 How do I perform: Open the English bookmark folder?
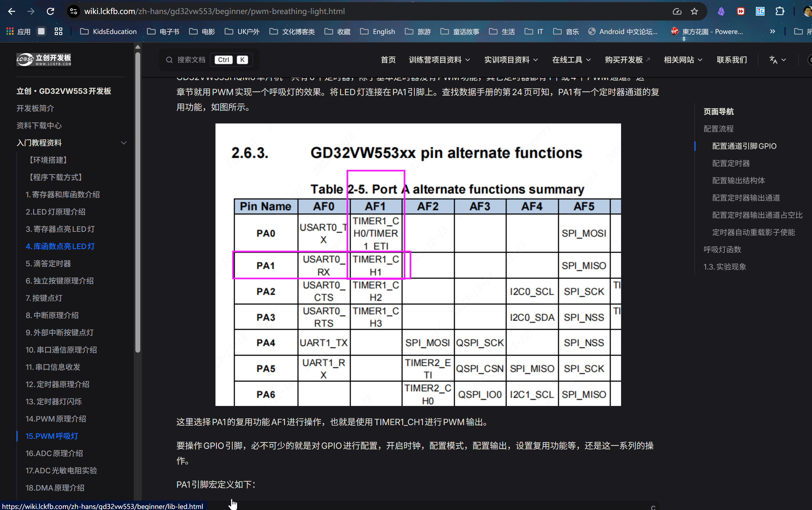[x=378, y=31]
